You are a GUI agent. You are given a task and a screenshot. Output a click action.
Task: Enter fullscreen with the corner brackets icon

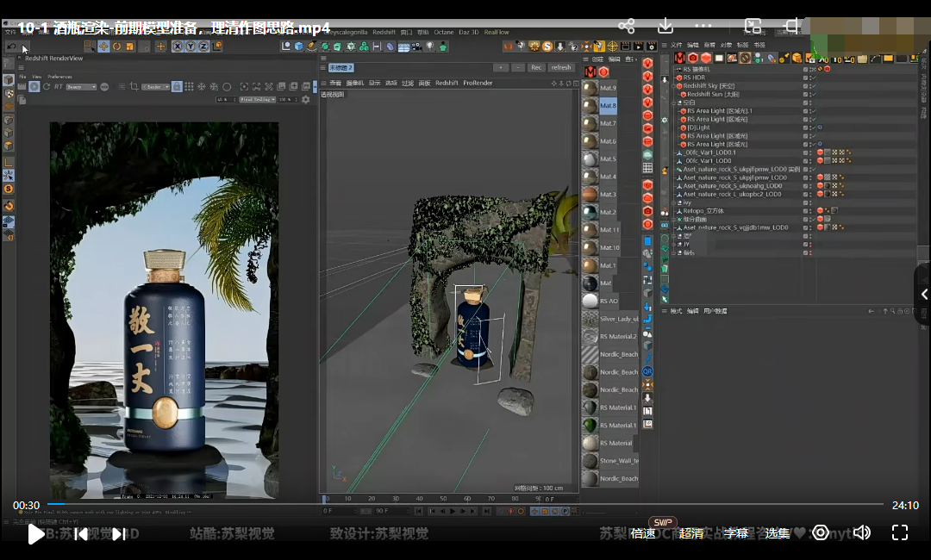(900, 532)
